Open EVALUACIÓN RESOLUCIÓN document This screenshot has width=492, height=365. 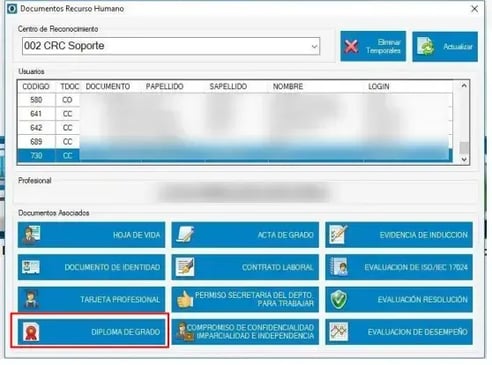pyautogui.click(x=399, y=299)
